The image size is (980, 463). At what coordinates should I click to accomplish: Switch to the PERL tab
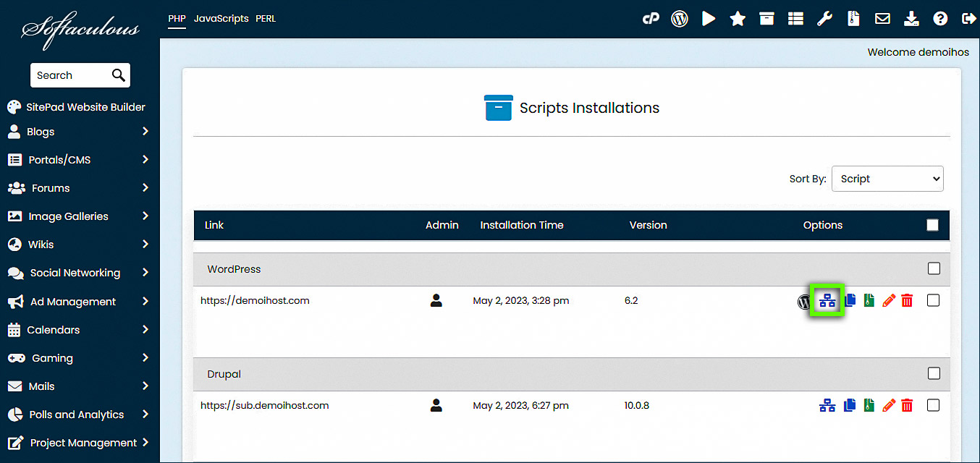[x=266, y=18]
